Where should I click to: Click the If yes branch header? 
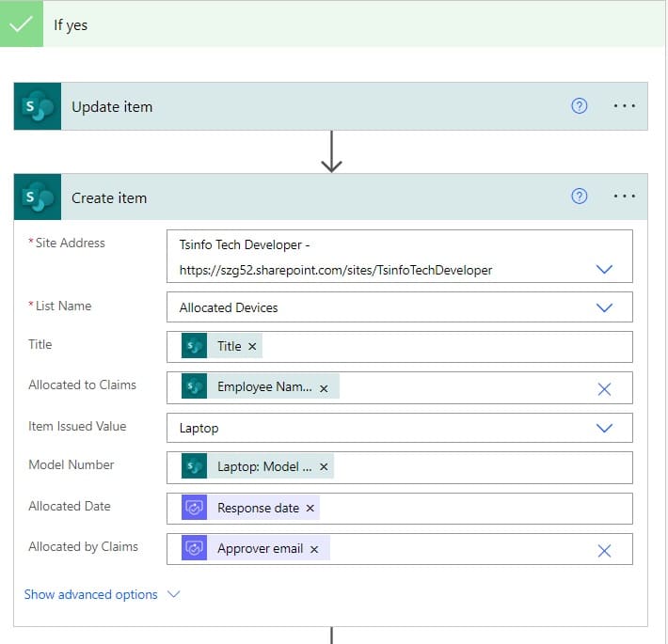[332, 24]
